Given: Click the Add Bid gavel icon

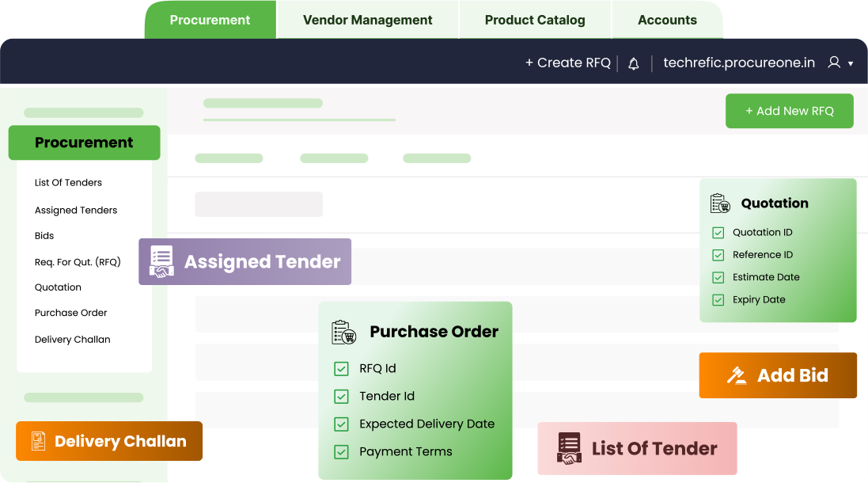Looking at the screenshot, I should [737, 375].
